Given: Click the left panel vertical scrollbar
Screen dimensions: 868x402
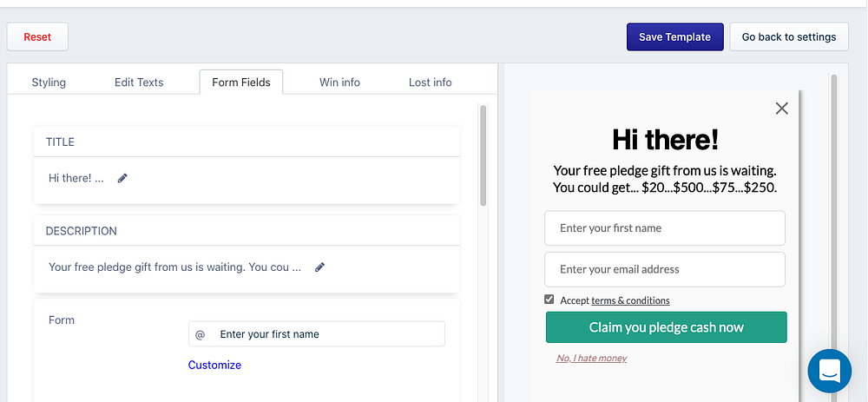Looking at the screenshot, I should [483, 156].
